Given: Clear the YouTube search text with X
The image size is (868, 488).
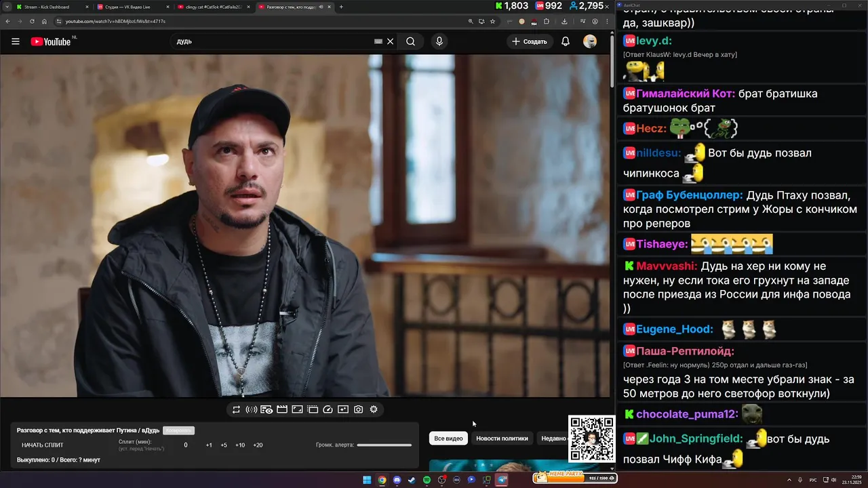Looking at the screenshot, I should pyautogui.click(x=390, y=41).
